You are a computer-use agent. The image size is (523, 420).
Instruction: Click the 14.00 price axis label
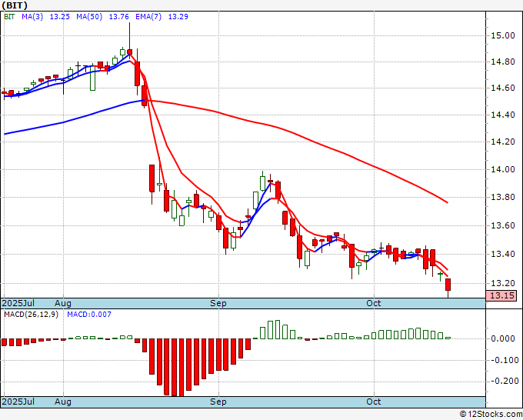point(503,169)
